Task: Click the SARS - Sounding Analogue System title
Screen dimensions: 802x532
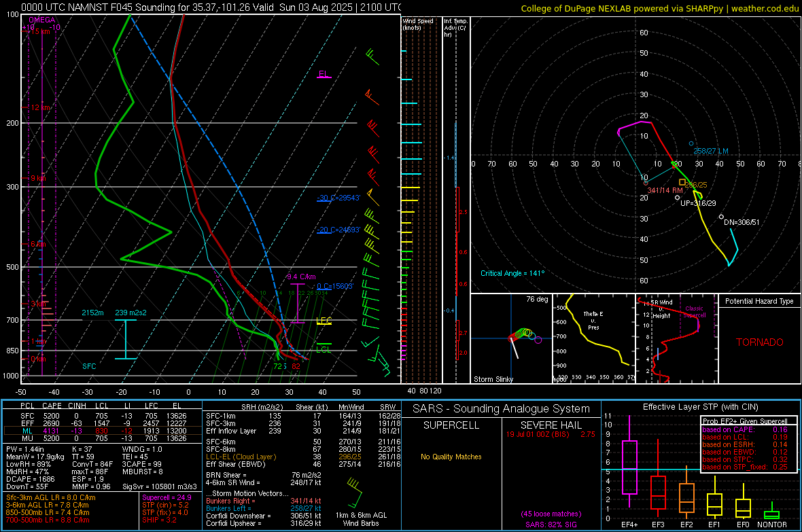Action: (x=502, y=409)
